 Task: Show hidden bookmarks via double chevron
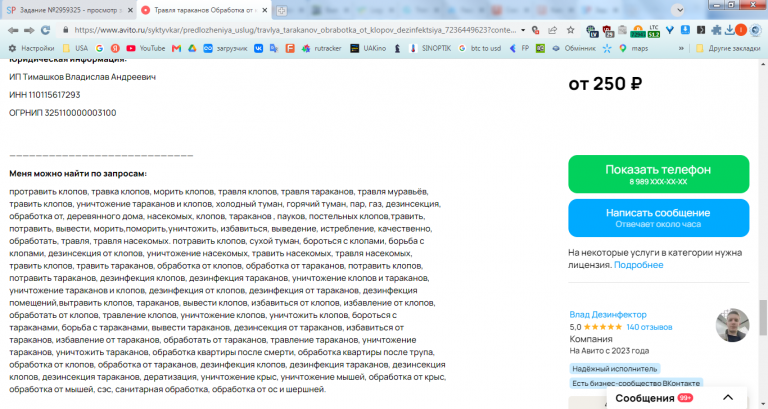click(681, 48)
